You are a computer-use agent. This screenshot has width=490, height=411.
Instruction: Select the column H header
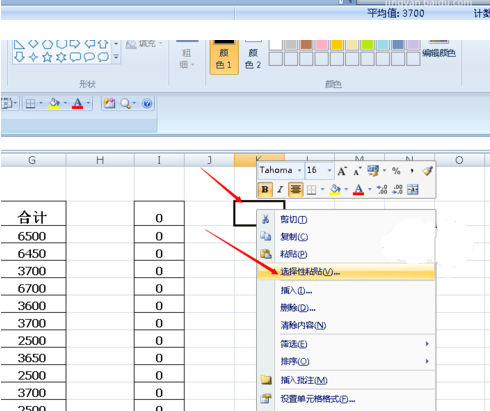100,160
